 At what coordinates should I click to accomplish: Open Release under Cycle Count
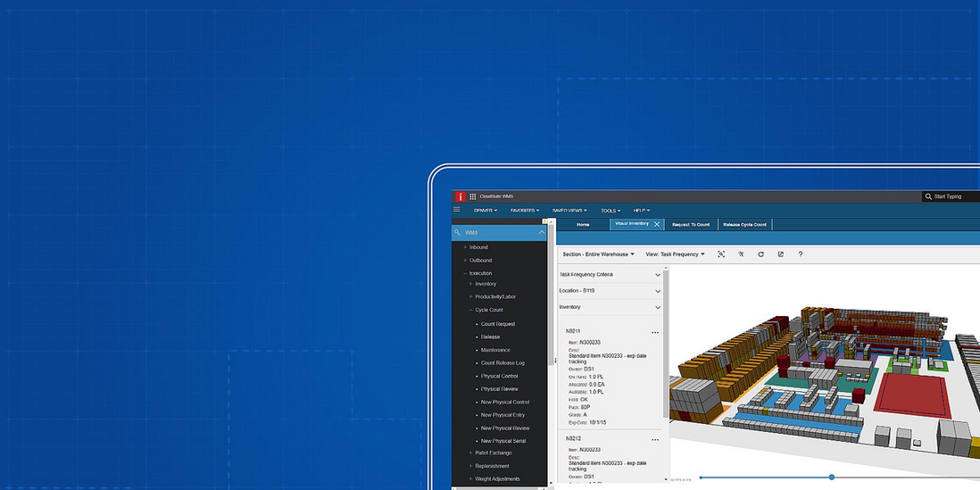click(x=491, y=336)
